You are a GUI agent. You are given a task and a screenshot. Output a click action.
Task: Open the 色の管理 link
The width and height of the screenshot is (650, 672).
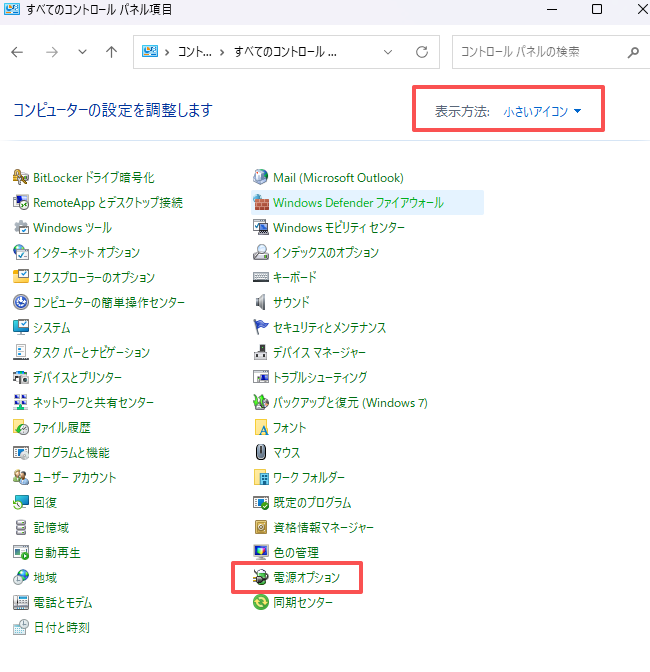coord(296,552)
